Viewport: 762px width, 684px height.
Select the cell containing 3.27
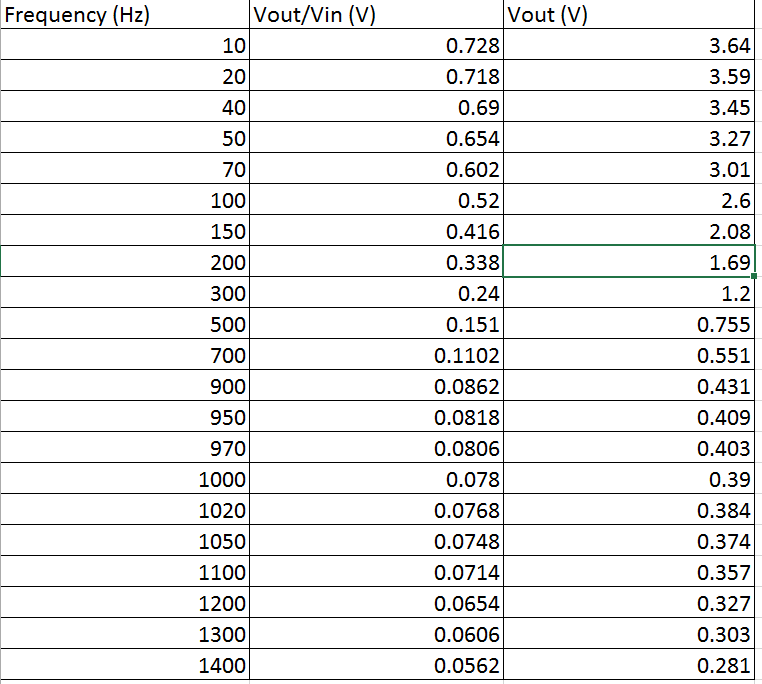[629, 138]
